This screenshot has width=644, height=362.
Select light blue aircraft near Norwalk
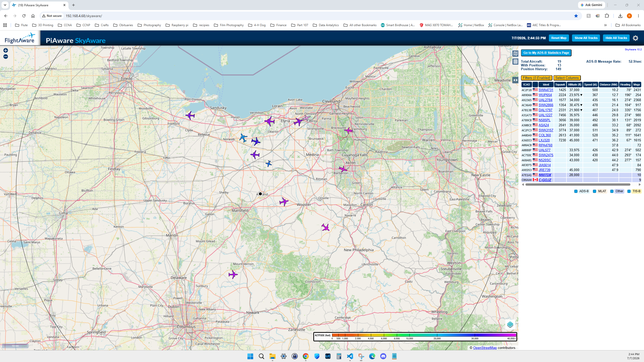click(x=243, y=138)
